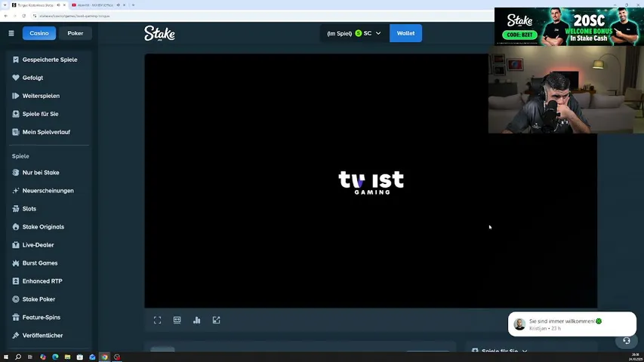The height and width of the screenshot is (362, 644).
Task: Toggle theatre mode for the game
Action: pyautogui.click(x=177, y=320)
